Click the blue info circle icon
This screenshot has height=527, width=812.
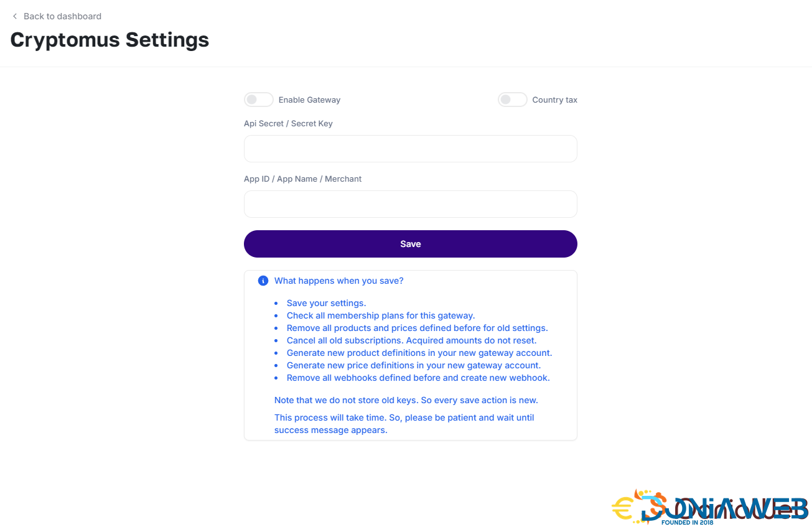pos(263,281)
